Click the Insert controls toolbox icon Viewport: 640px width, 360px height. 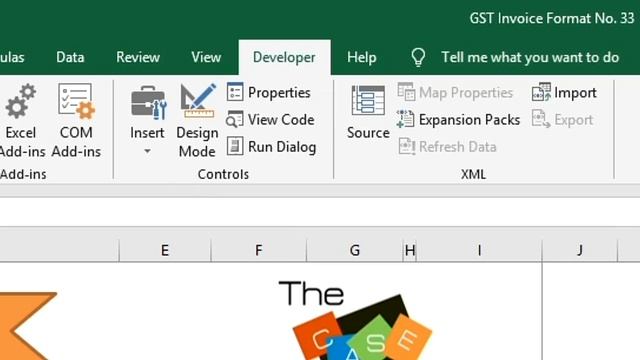click(x=148, y=102)
